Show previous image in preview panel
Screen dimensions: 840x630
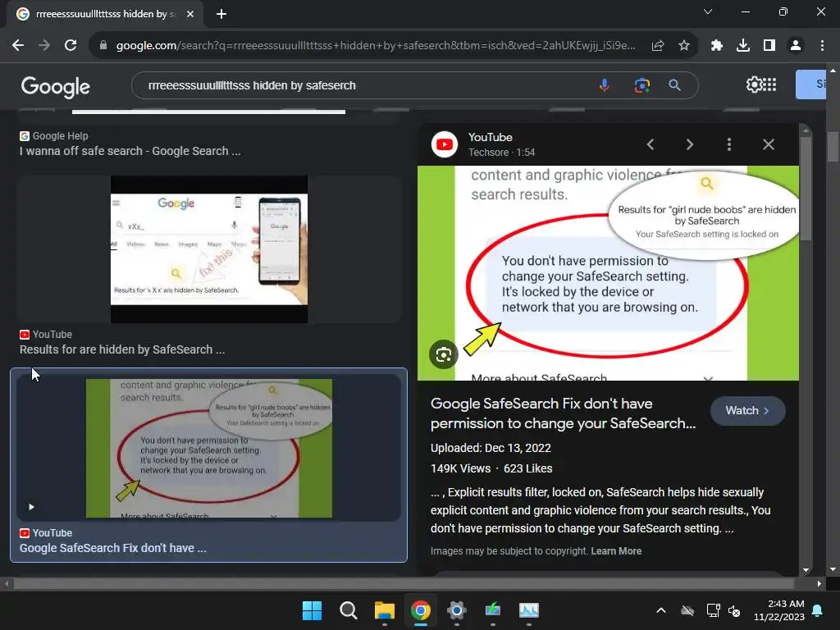click(x=651, y=144)
